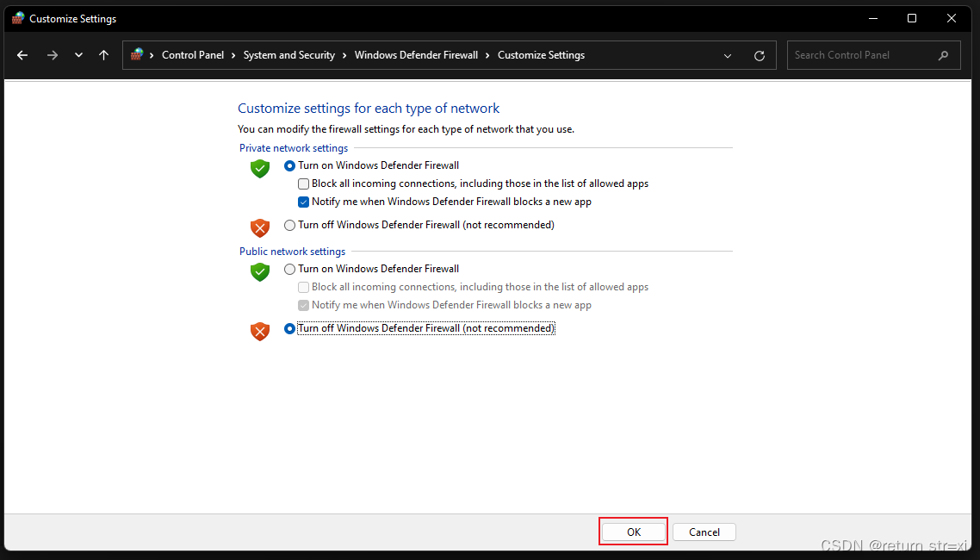Maximize the Customize Settings window
The image size is (980, 560).
912,18
